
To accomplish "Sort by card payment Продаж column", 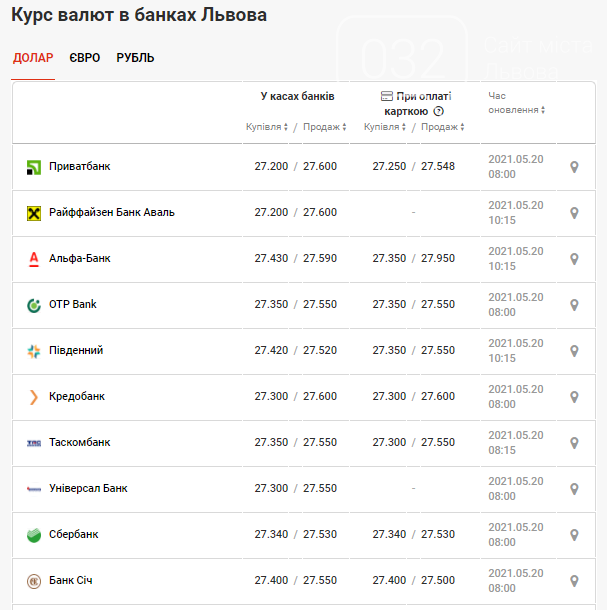I will point(442,127).
